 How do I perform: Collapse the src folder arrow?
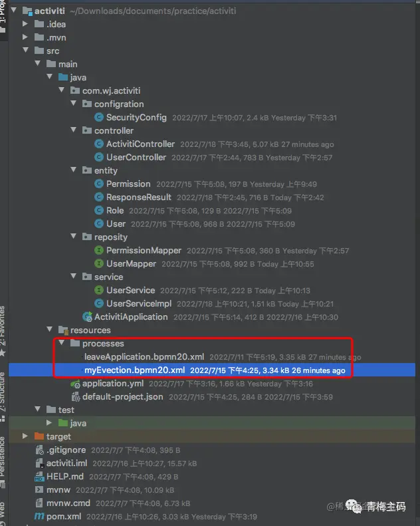[x=25, y=50]
